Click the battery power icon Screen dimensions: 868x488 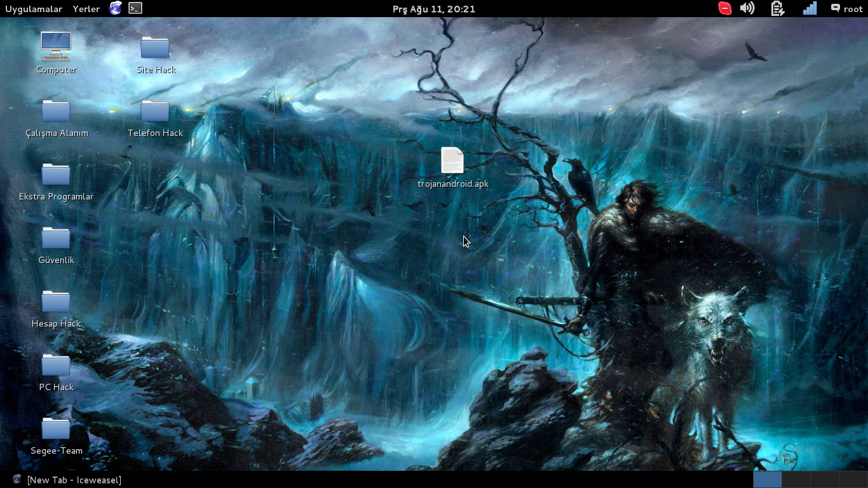[777, 8]
